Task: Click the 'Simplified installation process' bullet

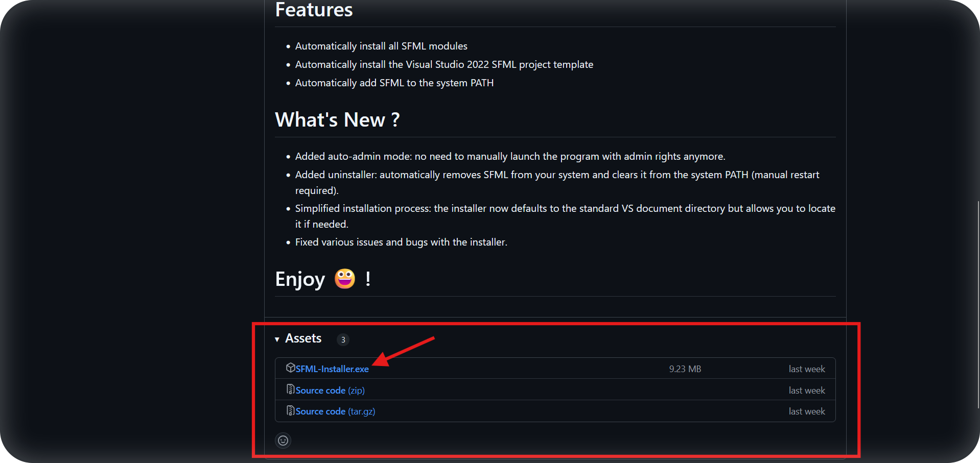Action: [565, 216]
